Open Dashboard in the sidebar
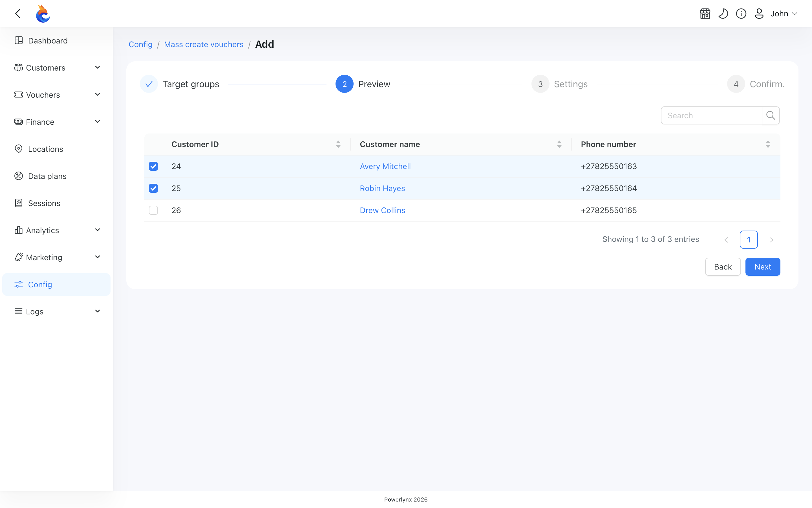The height and width of the screenshot is (508, 812). [x=56, y=41]
